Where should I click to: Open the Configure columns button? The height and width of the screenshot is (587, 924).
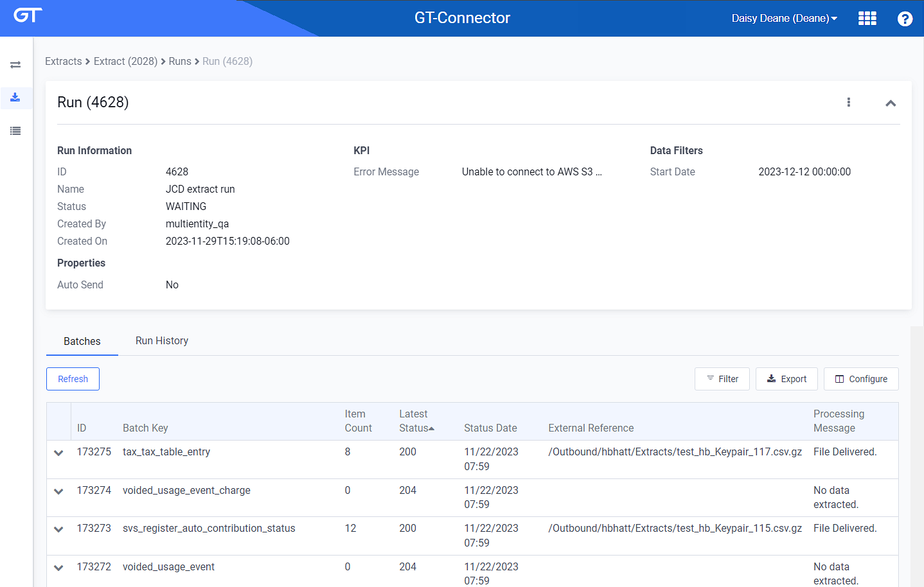tap(861, 379)
